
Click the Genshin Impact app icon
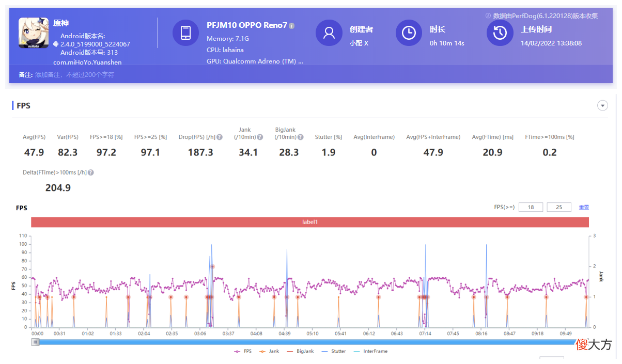[x=34, y=33]
